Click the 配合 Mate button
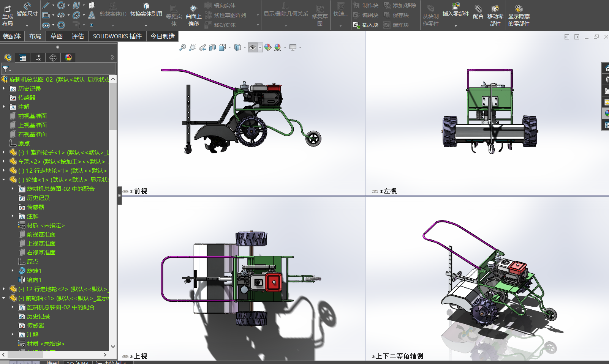The width and height of the screenshot is (609, 364). [x=478, y=12]
